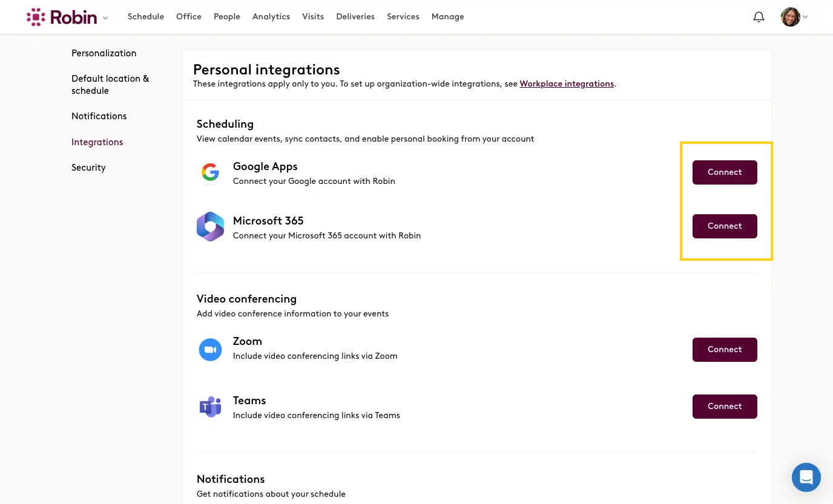Screen dimensions: 833x504
Task: Open Default location & schedule settings
Action: (110, 85)
